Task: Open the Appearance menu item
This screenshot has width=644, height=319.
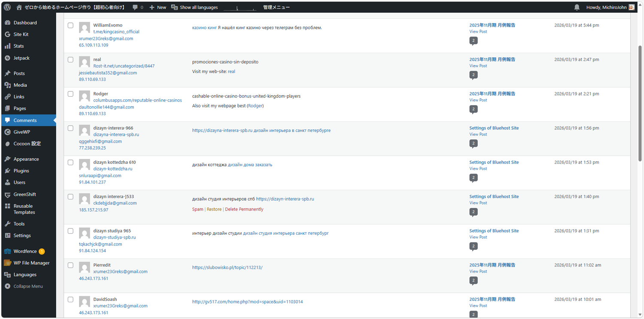Action: point(26,159)
